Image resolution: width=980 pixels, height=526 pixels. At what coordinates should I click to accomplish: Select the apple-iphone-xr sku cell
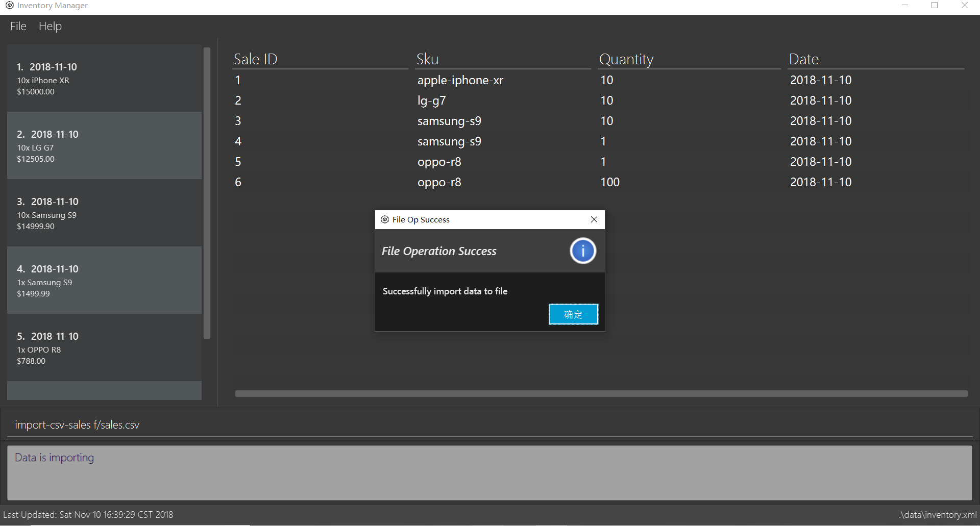(x=460, y=80)
